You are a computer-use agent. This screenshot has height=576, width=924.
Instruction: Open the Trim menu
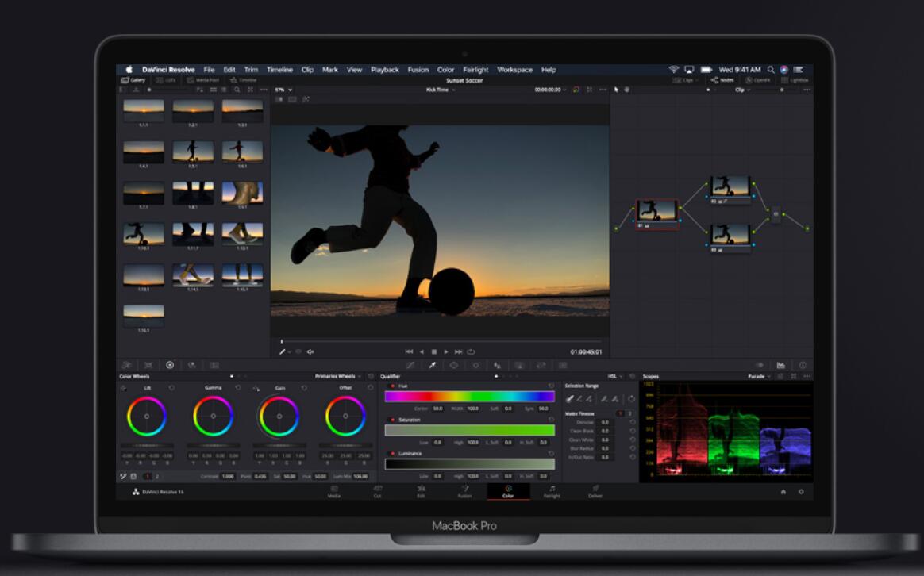click(251, 70)
